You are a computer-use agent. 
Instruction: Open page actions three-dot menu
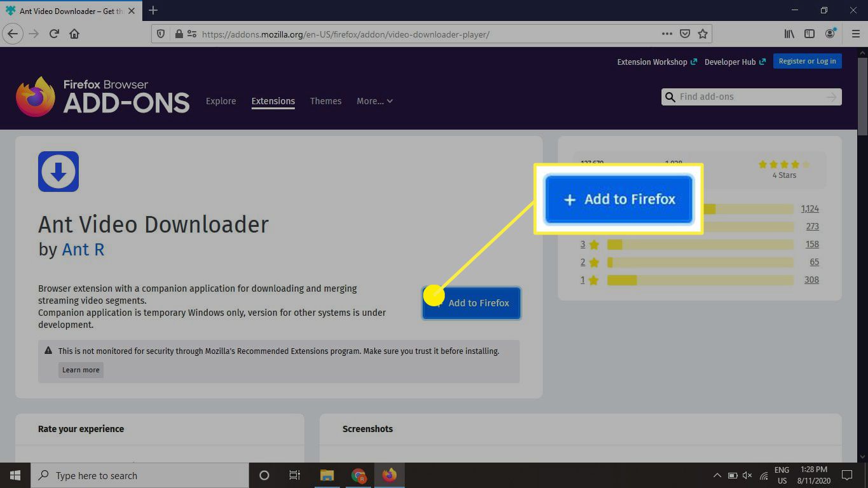[x=666, y=34]
